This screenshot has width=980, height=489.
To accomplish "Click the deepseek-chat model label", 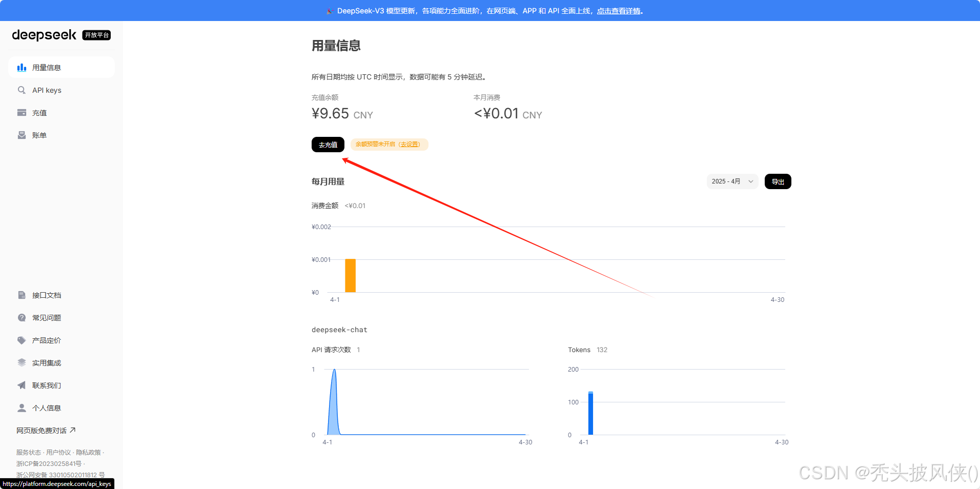I will [x=339, y=330].
